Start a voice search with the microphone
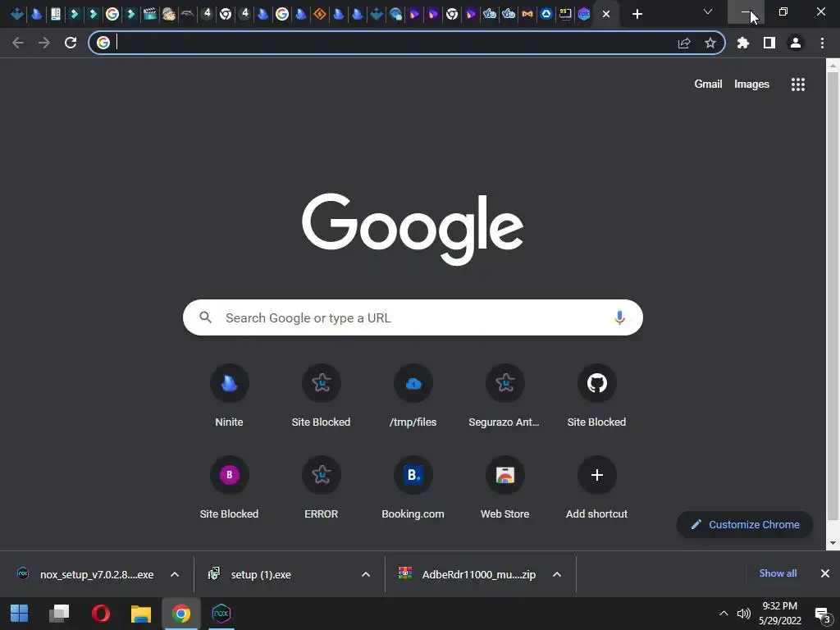 coord(619,317)
